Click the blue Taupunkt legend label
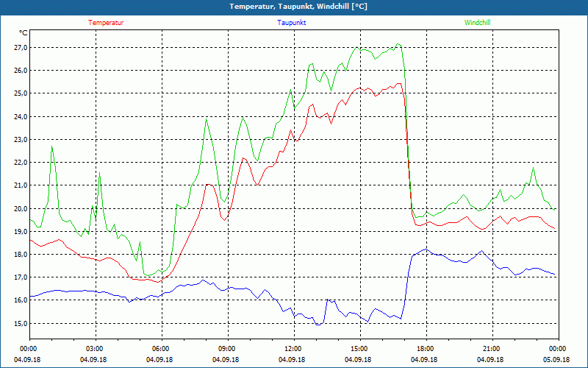This screenshot has width=588, height=368. pos(291,23)
